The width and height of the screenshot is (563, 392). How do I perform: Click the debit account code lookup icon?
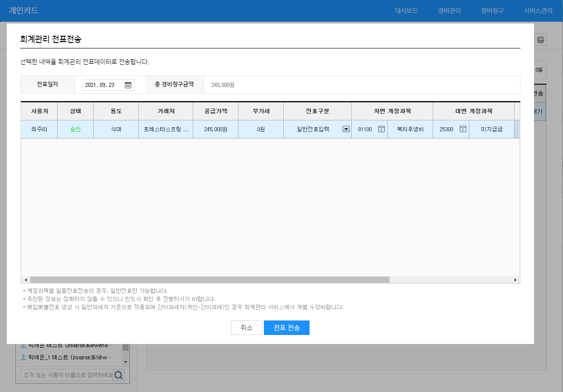click(381, 129)
